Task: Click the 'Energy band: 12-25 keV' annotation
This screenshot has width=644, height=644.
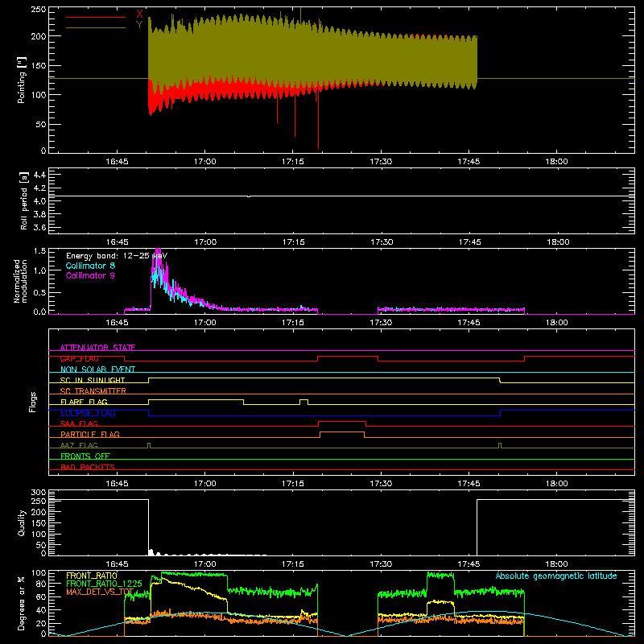Action: (x=117, y=256)
